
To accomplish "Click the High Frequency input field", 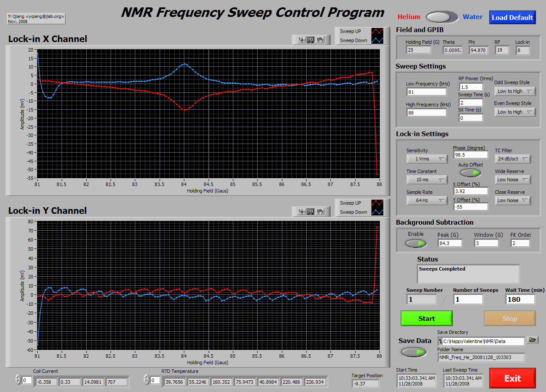I will point(426,112).
